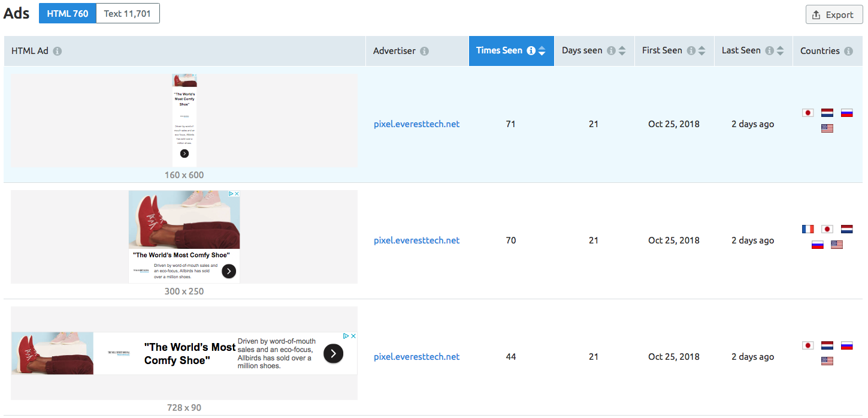Viewport: 868px width, 418px height.
Task: Show info icon for Times Seen column
Action: tap(531, 51)
